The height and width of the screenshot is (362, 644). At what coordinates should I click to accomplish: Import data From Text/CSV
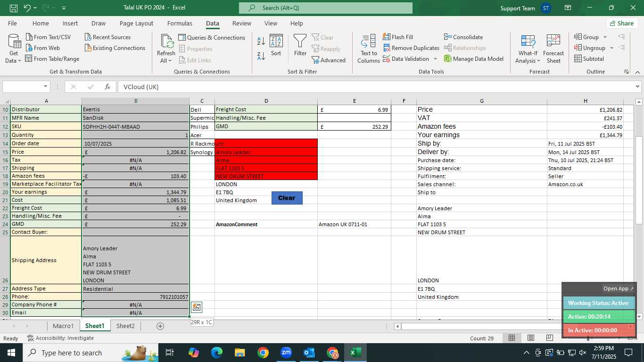pos(48,37)
